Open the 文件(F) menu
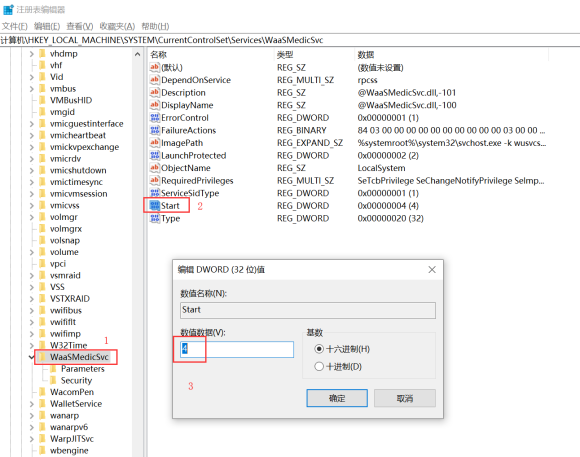This screenshot has height=457, width=580. pyautogui.click(x=15, y=26)
